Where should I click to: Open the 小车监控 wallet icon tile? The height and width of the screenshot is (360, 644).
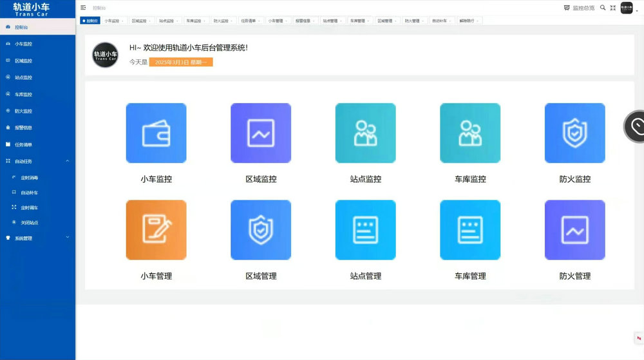[x=156, y=133]
